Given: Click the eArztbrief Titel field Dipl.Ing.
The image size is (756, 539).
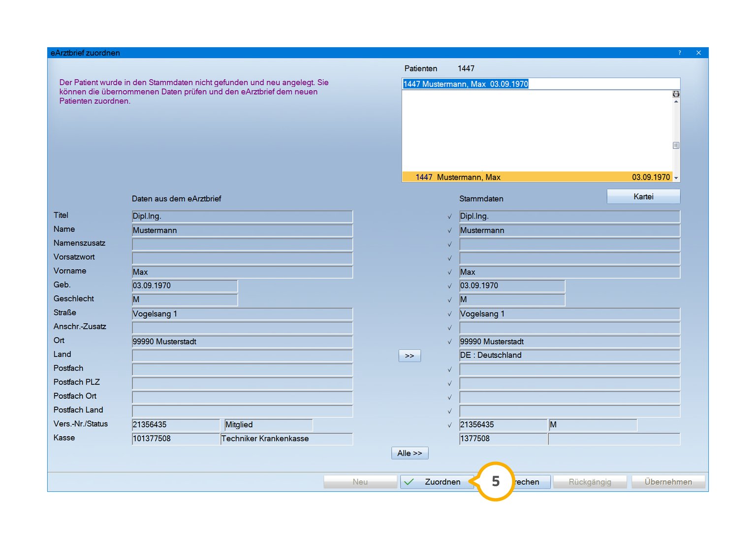Looking at the screenshot, I should point(242,217).
